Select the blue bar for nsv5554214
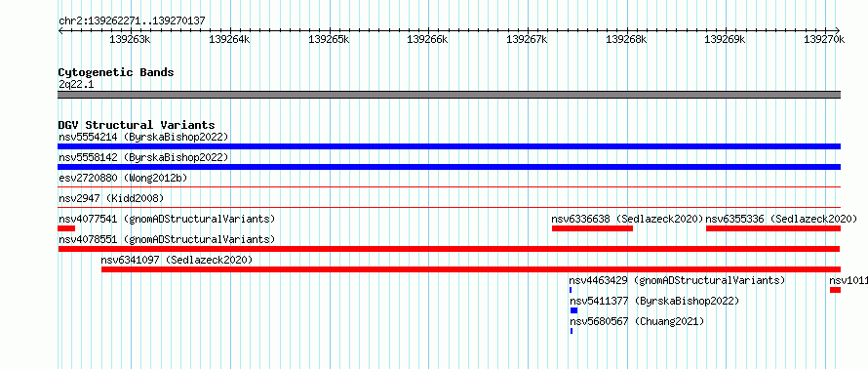The image size is (868, 369). tap(449, 146)
